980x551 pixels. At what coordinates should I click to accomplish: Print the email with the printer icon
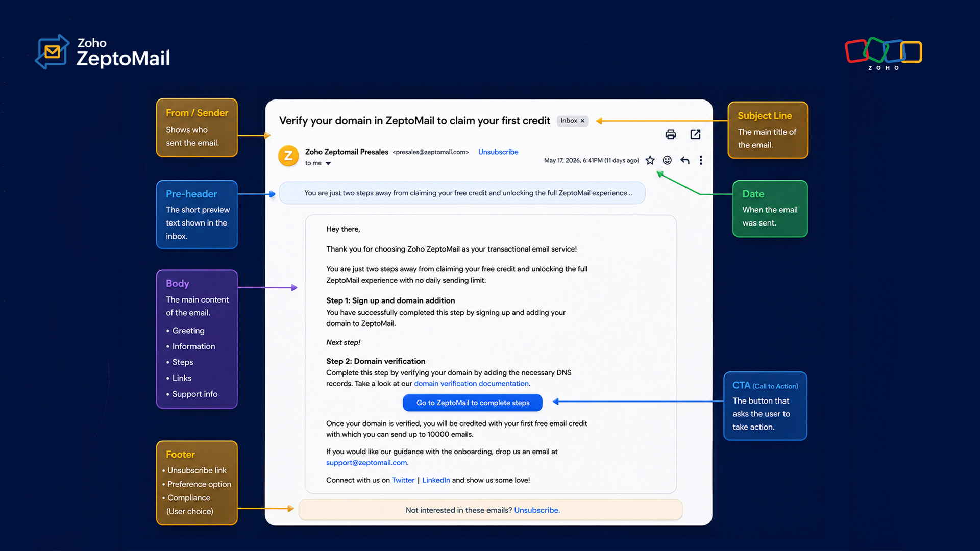(671, 134)
